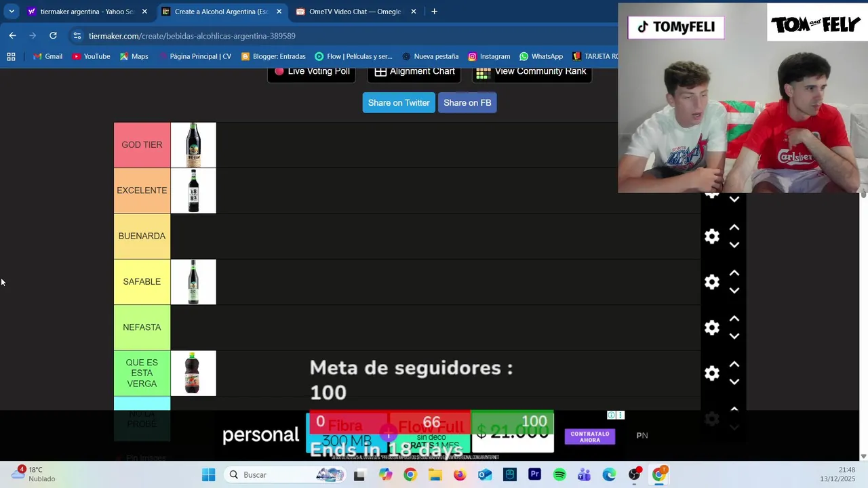Open Adobe Premiere Pro from taskbar
Viewport: 868px width, 488px height.
(534, 475)
